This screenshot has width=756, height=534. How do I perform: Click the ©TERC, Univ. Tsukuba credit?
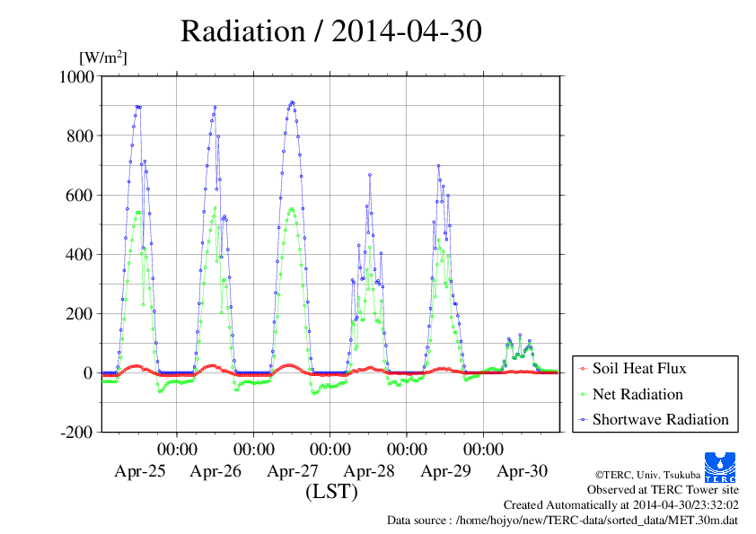tap(648, 475)
